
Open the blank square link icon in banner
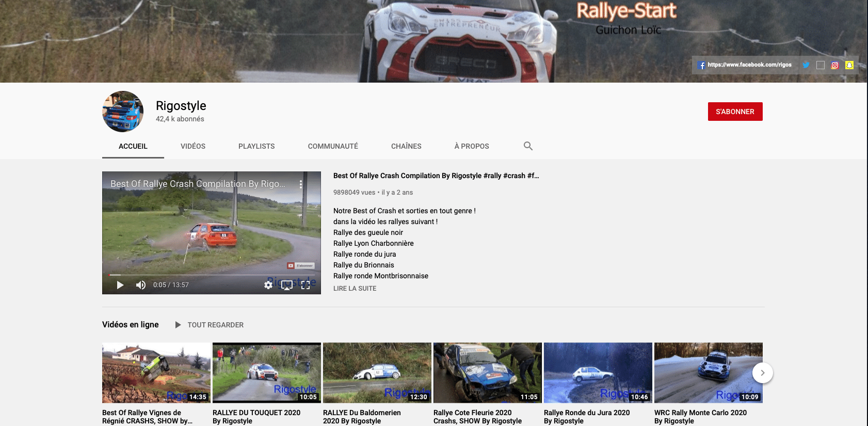click(821, 65)
